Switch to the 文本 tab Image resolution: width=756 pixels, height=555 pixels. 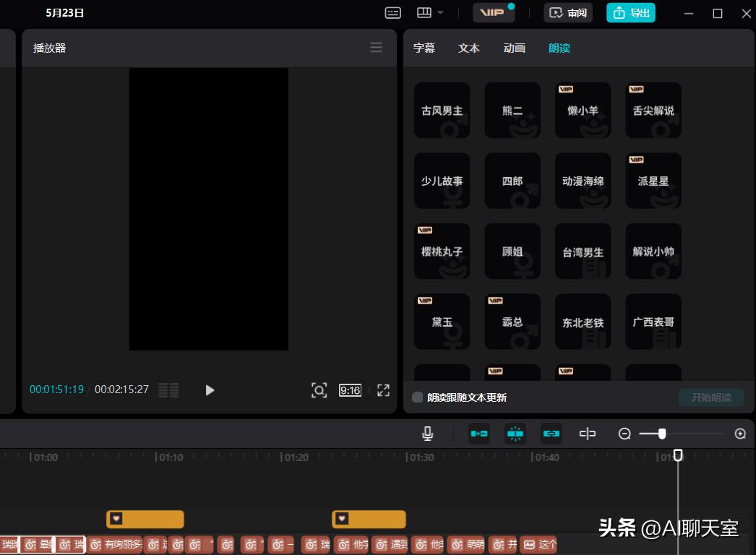pos(468,48)
